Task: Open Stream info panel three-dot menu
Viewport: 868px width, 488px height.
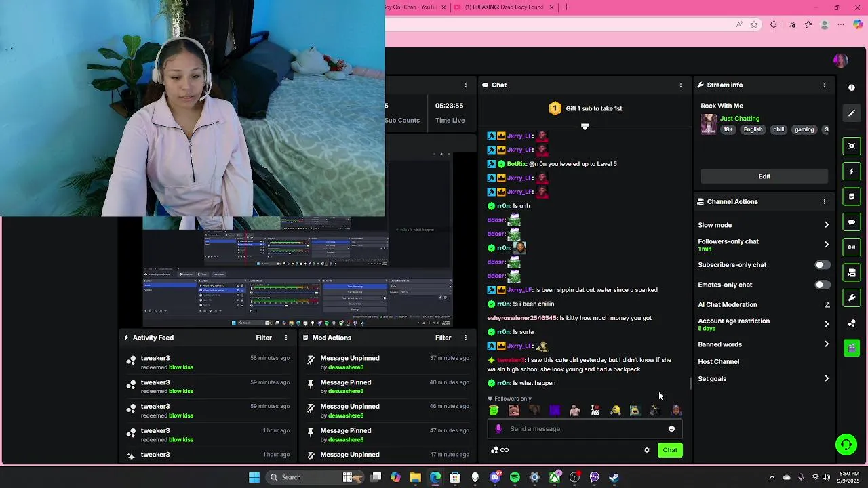Action: (x=825, y=85)
